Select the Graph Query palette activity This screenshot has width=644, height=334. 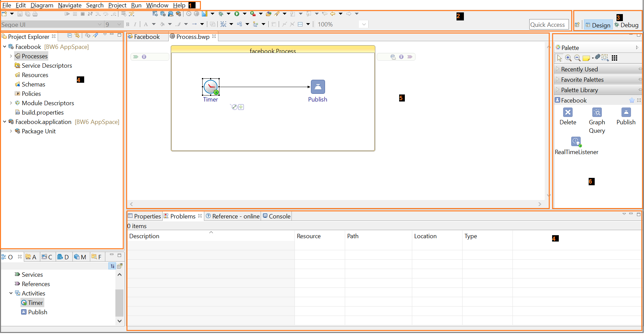tap(597, 121)
